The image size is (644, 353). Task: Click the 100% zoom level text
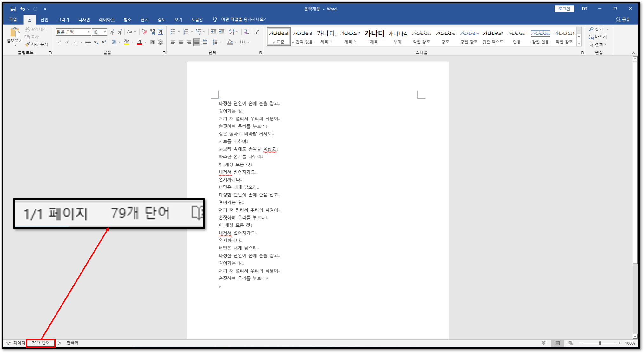(x=630, y=343)
